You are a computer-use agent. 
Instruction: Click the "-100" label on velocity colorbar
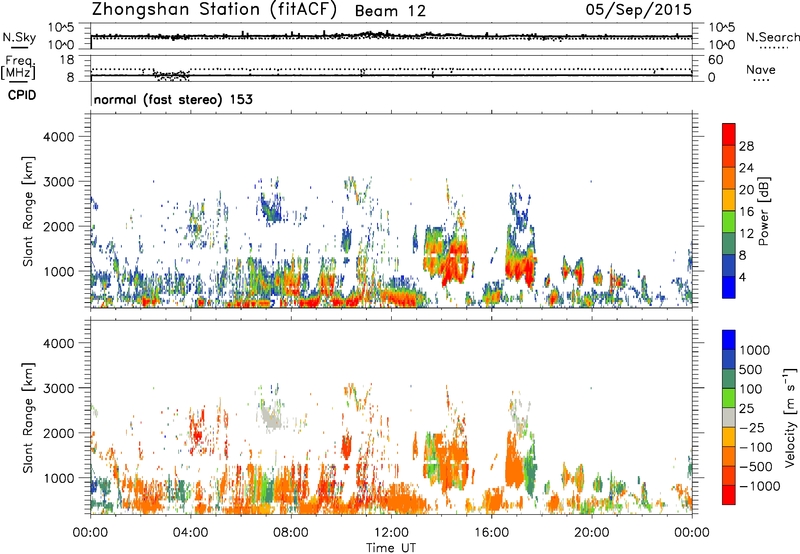tap(756, 447)
